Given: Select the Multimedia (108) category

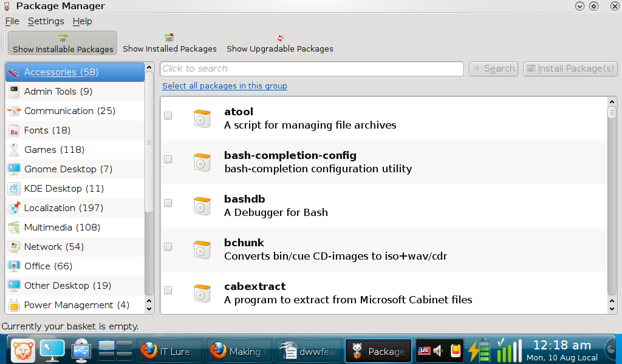Looking at the screenshot, I should click(75, 227).
